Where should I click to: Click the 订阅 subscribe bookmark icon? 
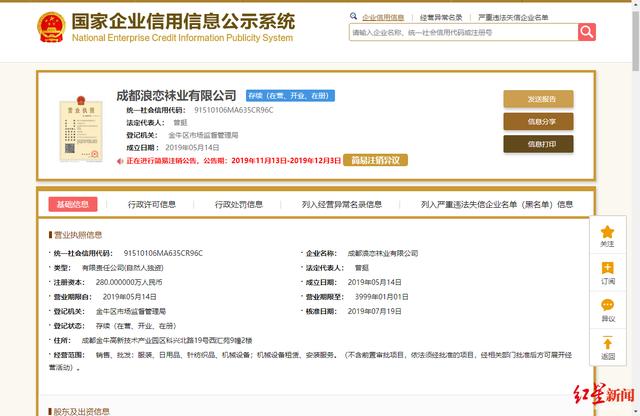coord(607,268)
